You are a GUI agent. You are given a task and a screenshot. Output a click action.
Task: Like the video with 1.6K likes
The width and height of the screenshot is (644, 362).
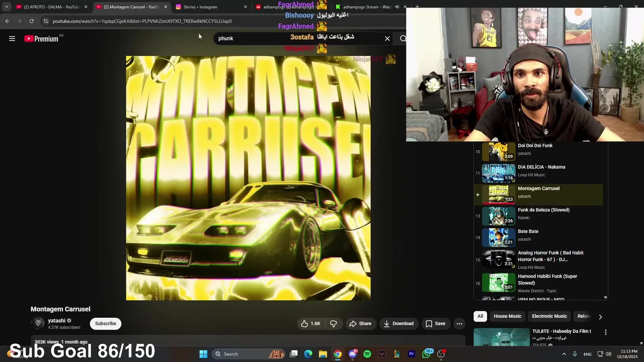coord(310,323)
